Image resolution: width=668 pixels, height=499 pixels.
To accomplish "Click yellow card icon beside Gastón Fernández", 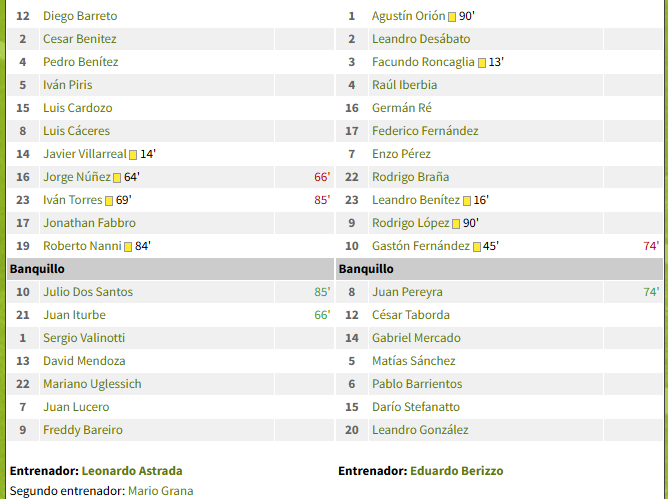I will [x=477, y=247].
